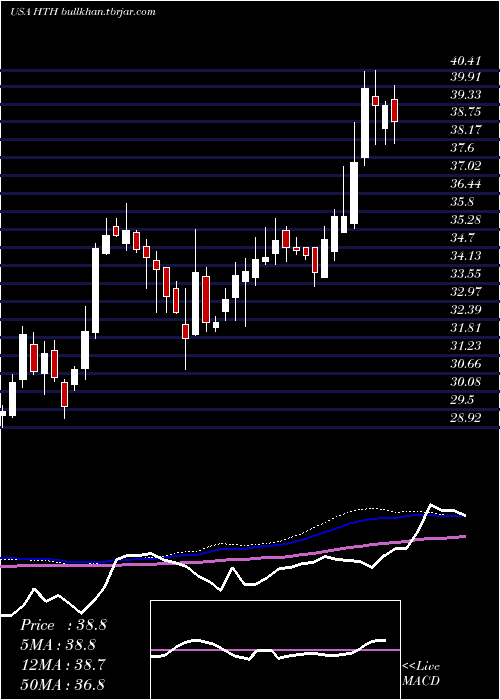This screenshot has height=700, width=500.
Task: Click the '50MA : 36.8' readout
Action: (x=63, y=684)
